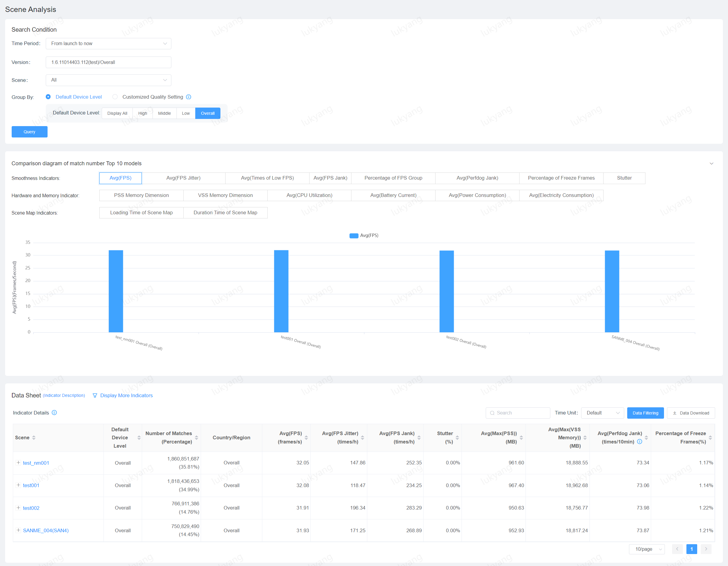Switch device level to High
The image size is (728, 566).
(x=143, y=113)
